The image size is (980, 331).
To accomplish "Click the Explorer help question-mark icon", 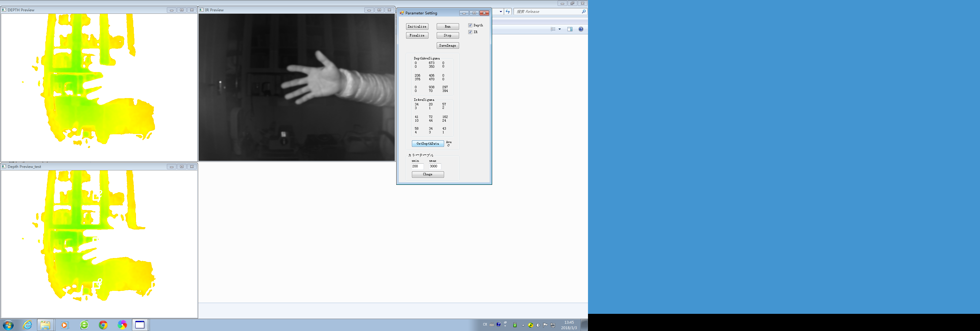I will pos(581,29).
